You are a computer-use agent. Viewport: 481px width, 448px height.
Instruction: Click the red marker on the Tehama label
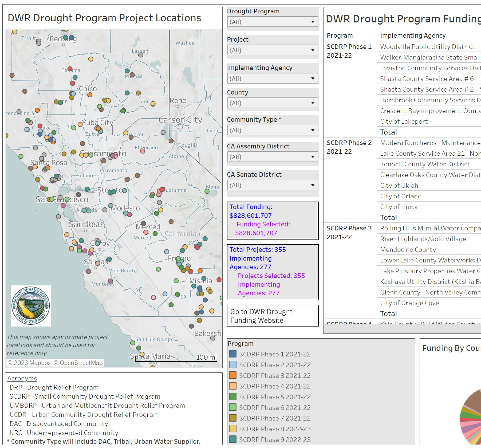(70, 69)
